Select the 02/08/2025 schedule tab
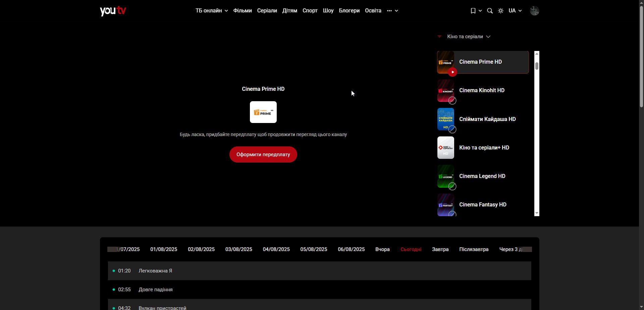The image size is (644, 310). coord(201,249)
